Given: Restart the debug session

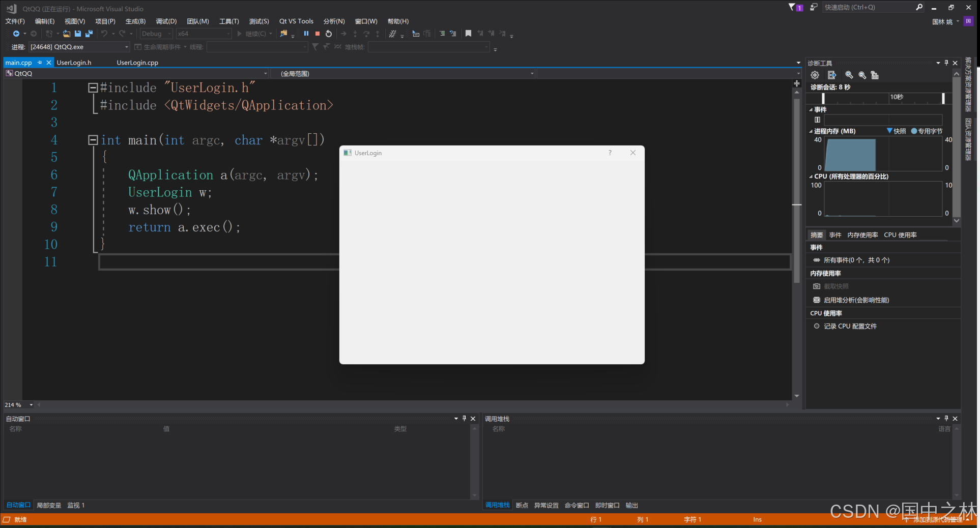Looking at the screenshot, I should click(x=329, y=34).
